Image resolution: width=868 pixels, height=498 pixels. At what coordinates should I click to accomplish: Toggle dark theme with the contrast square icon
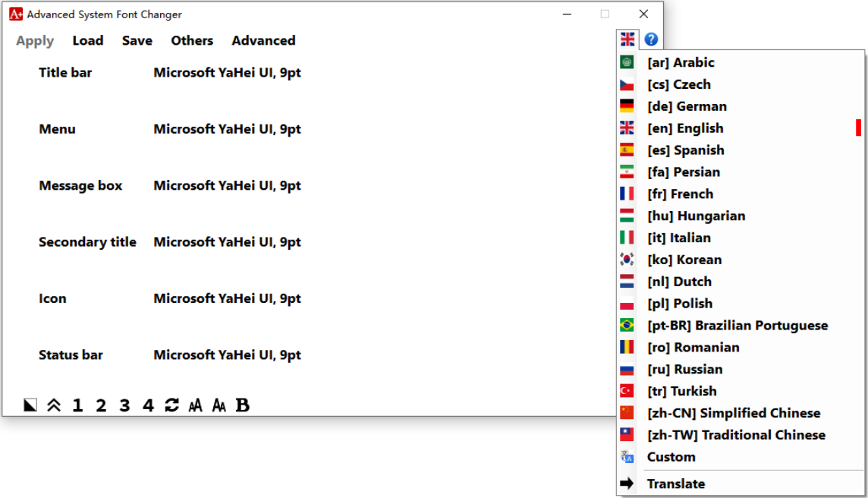(x=29, y=405)
